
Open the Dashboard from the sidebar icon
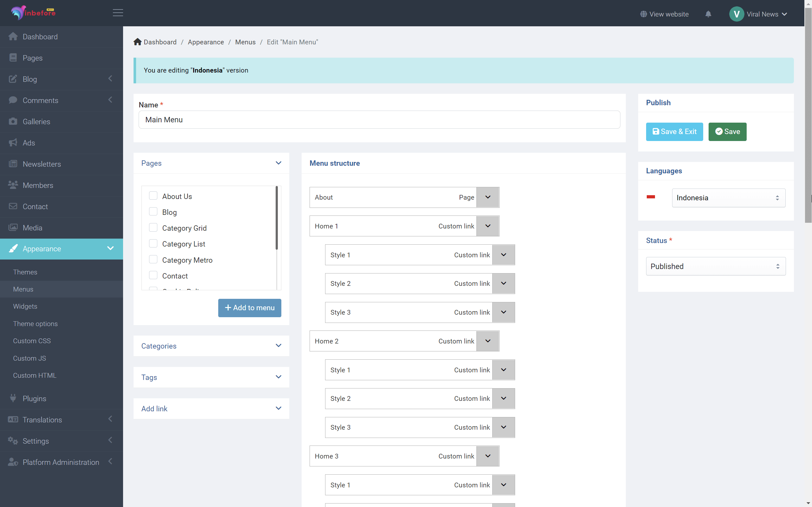coord(13,36)
